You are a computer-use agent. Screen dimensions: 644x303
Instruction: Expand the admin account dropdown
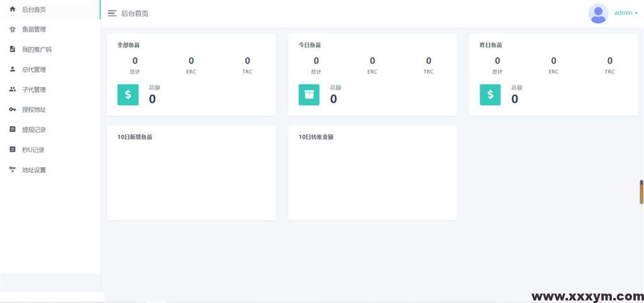click(626, 13)
